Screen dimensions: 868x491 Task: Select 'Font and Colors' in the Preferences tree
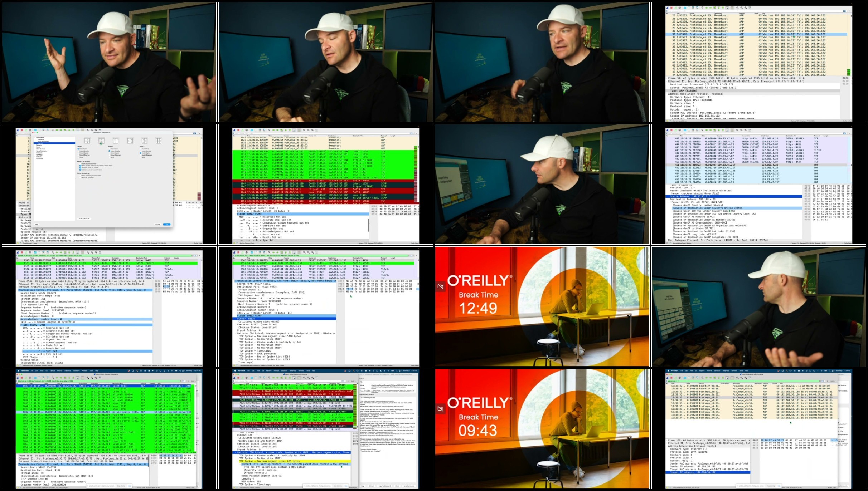(44, 141)
